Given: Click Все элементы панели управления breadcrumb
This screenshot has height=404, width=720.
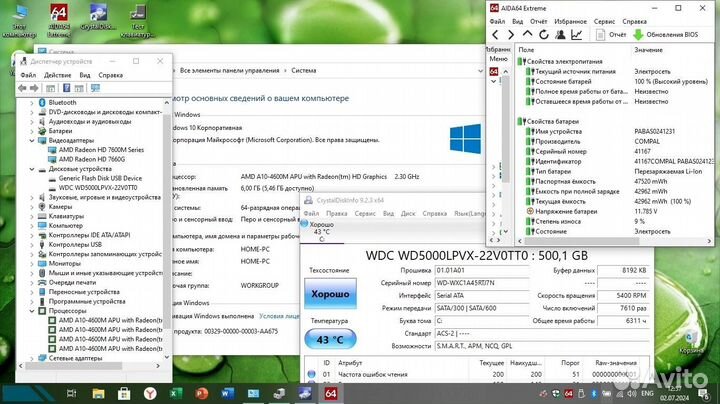Looking at the screenshot, I should coord(230,71).
